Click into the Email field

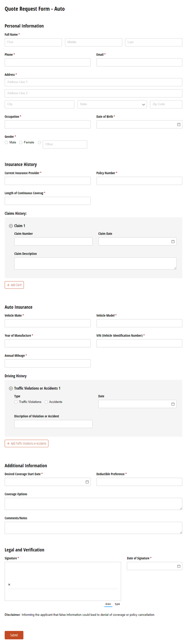[139, 62]
